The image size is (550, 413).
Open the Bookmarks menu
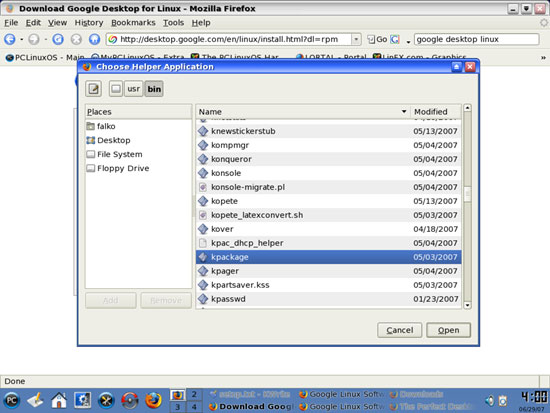(x=133, y=23)
